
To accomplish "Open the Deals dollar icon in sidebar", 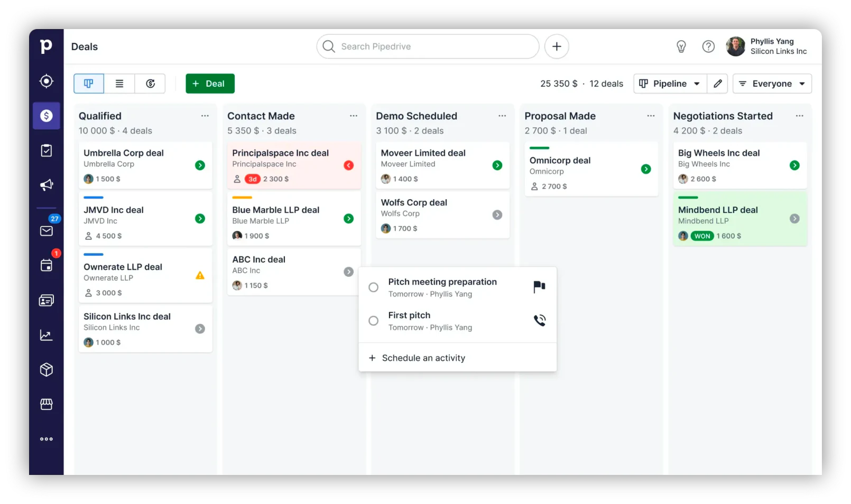I will (x=47, y=116).
